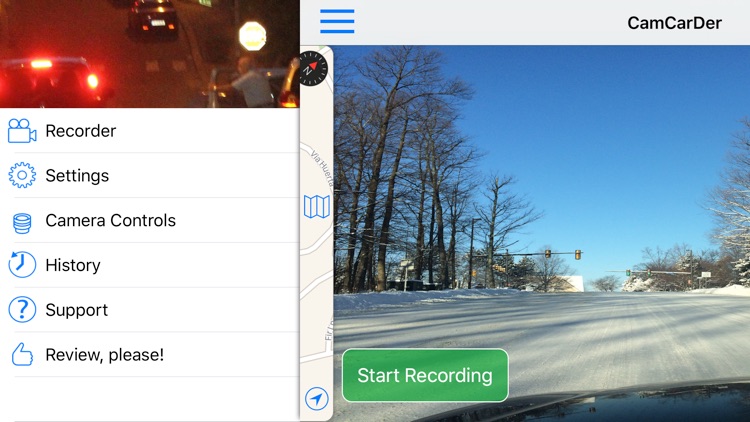Tap the location arrow icon
Viewport: 750px width, 422px height.
pyautogui.click(x=317, y=399)
